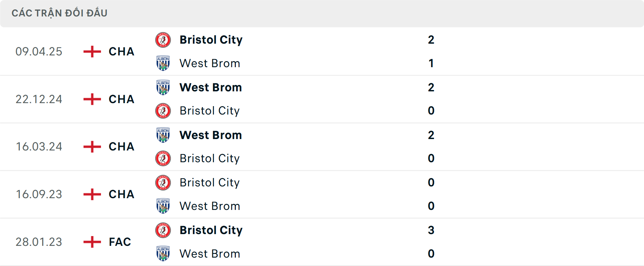This screenshot has width=644, height=266.
Task: Click the West Brom crest for the 16.03.24 match
Action: pos(163,135)
